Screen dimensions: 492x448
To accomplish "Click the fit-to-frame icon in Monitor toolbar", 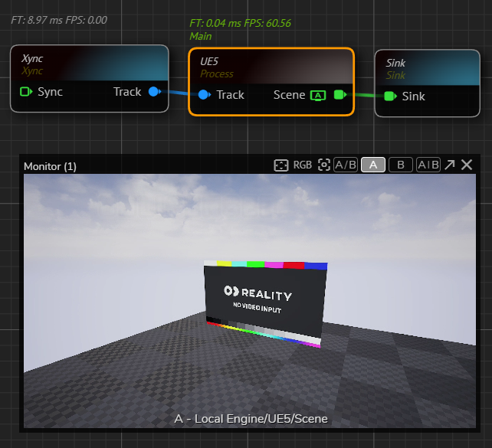I will [x=281, y=165].
